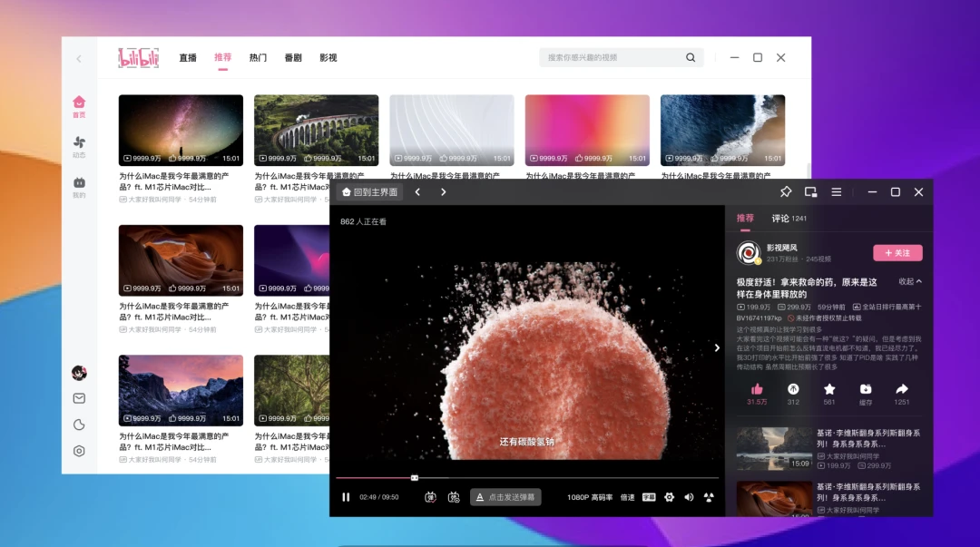Switch to the 直播 tab
The height and width of the screenshot is (547, 980).
[188, 57]
